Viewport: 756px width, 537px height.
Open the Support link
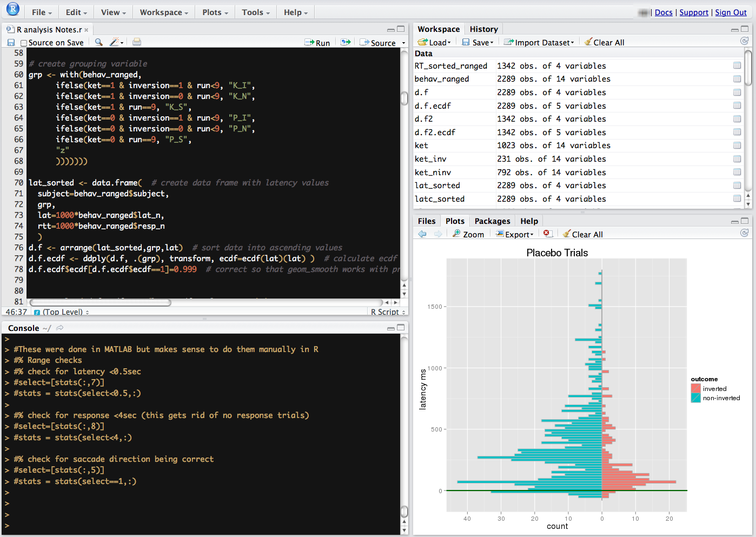694,12
